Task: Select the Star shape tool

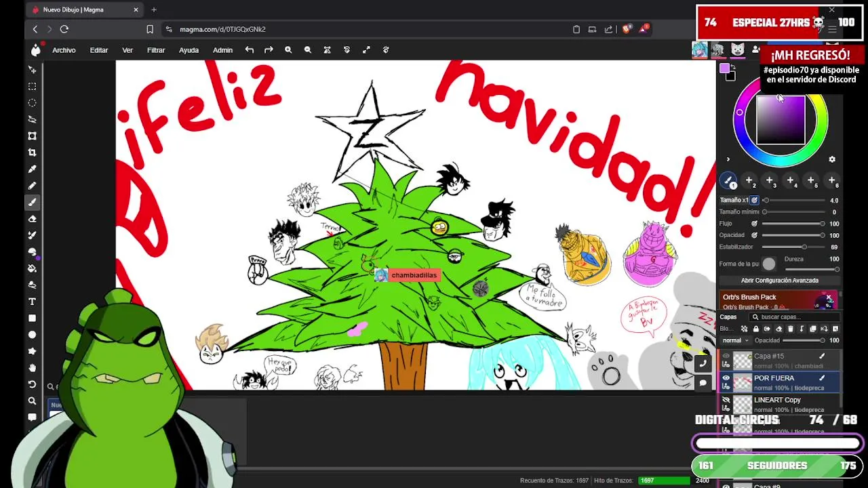Action: coord(32,351)
